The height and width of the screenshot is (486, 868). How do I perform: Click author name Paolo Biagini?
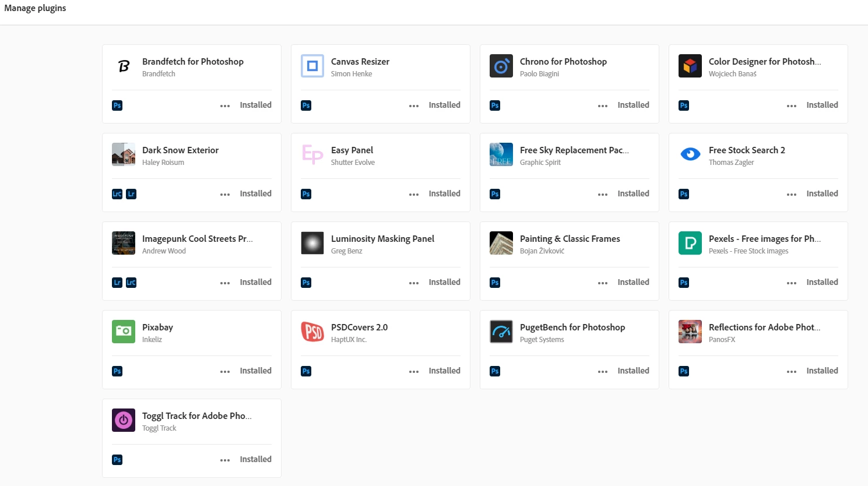tap(539, 74)
